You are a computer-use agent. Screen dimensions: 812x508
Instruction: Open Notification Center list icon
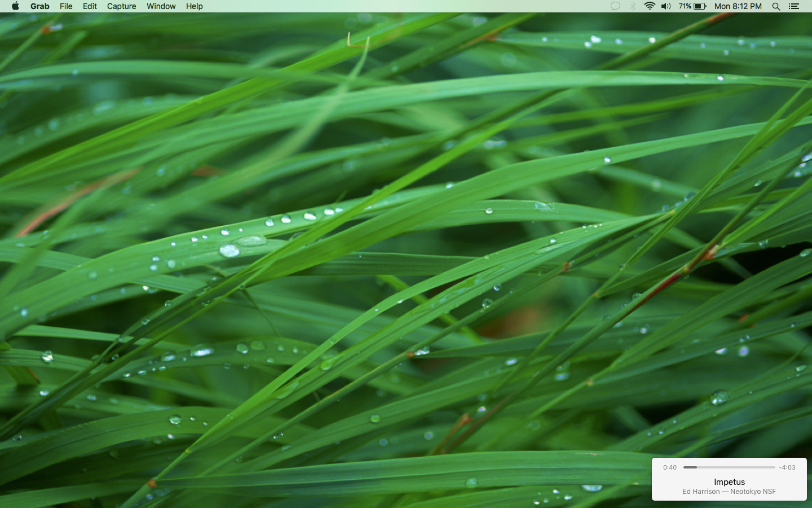point(793,6)
